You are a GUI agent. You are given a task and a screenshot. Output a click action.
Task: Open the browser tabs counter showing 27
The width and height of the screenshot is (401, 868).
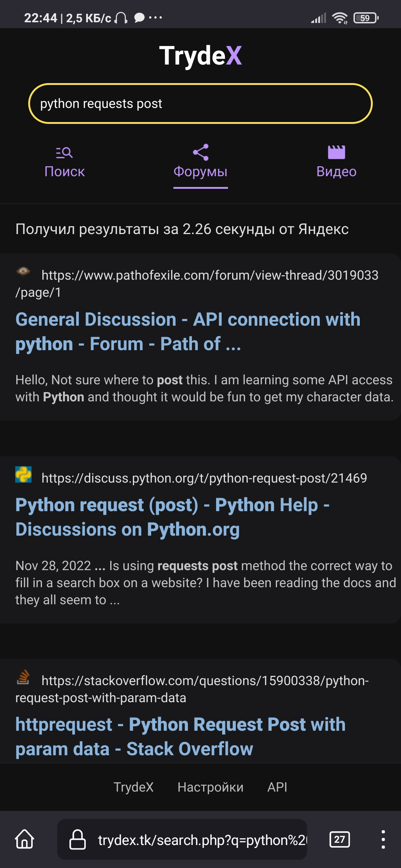339,839
